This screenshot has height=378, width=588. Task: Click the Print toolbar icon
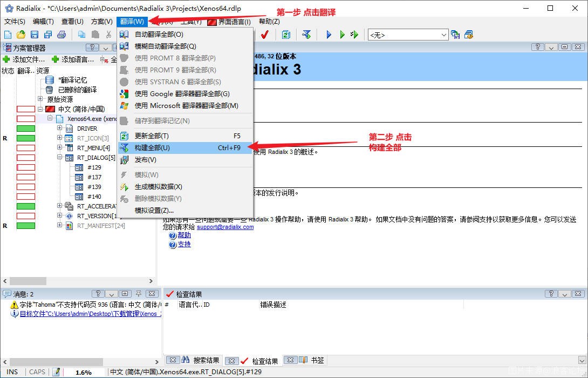coord(61,35)
